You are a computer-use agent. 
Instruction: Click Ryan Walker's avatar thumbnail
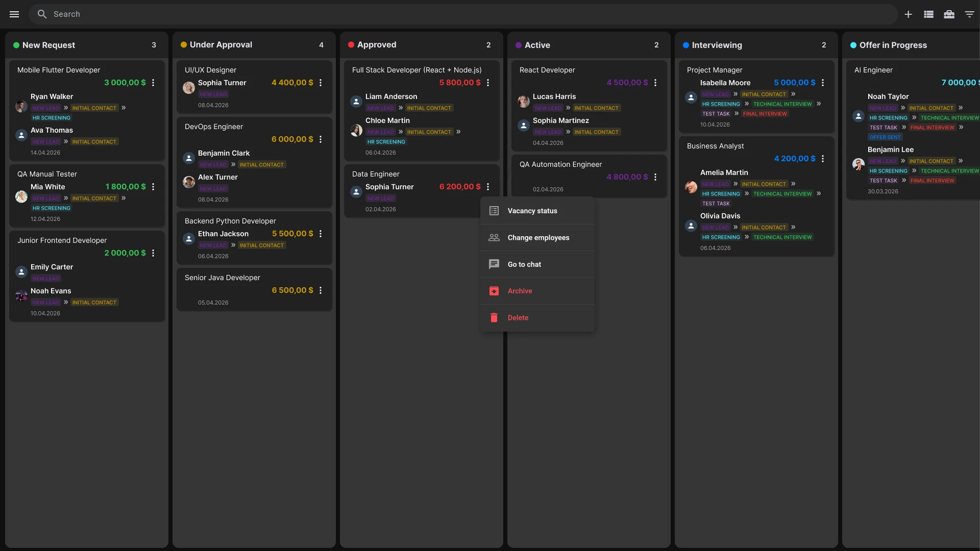21,106
